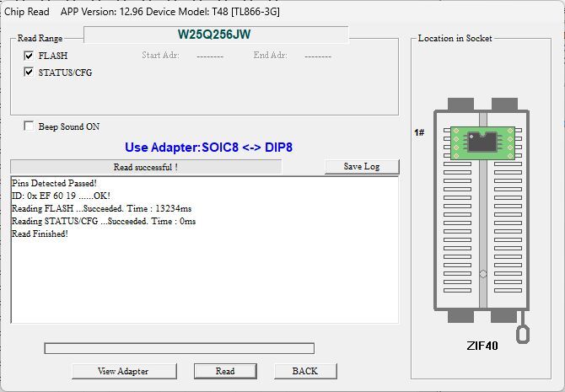
Task: Start chip reading with Read button
Action: (225, 371)
